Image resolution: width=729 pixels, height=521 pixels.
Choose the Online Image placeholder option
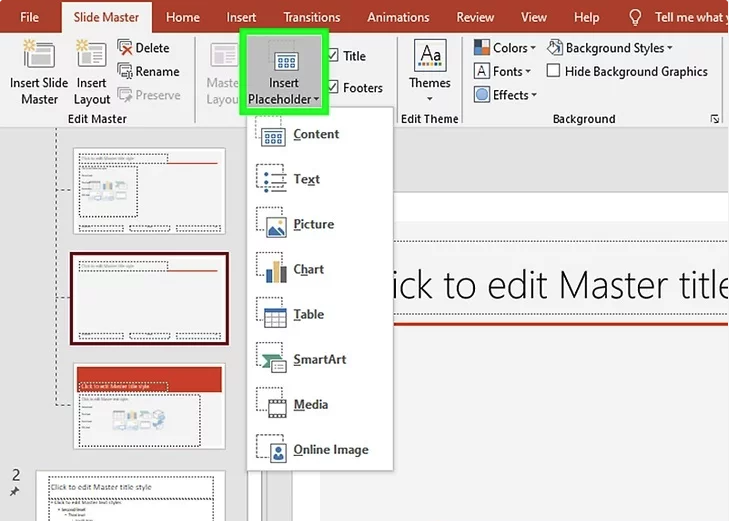tap(320, 449)
